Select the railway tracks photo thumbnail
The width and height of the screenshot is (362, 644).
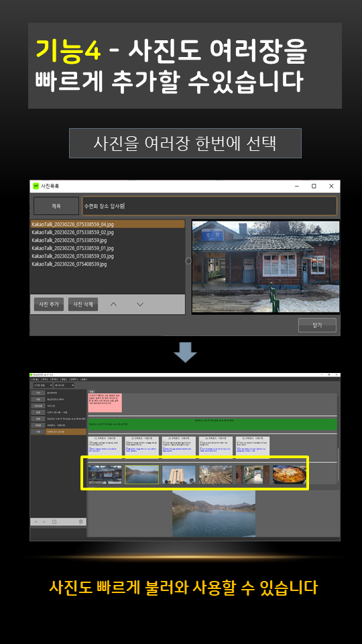[x=215, y=474]
